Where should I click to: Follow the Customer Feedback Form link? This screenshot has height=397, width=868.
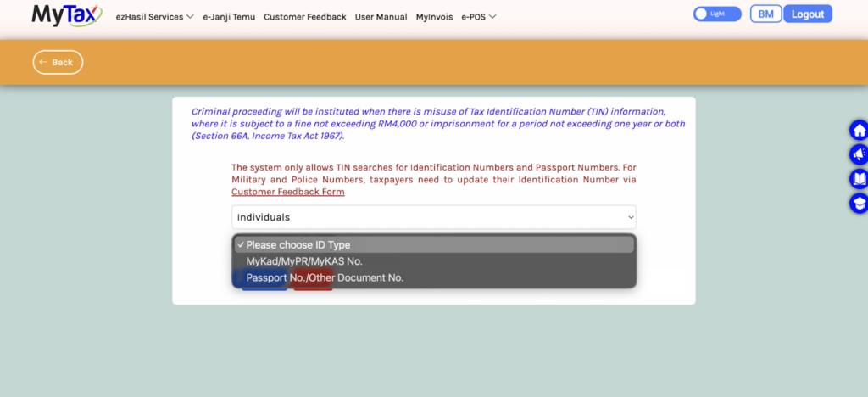(x=287, y=192)
